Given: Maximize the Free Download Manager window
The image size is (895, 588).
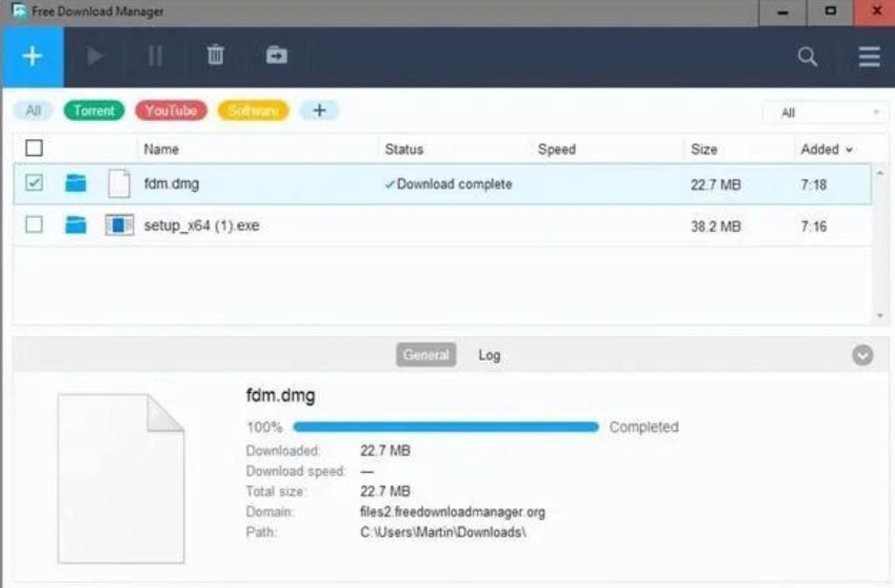Looking at the screenshot, I should (x=830, y=12).
